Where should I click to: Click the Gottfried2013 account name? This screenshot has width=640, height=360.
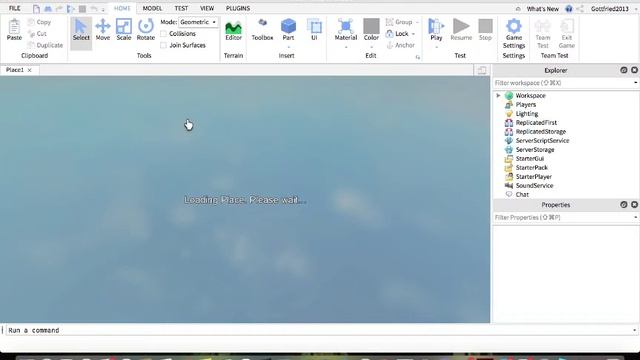[610, 9]
